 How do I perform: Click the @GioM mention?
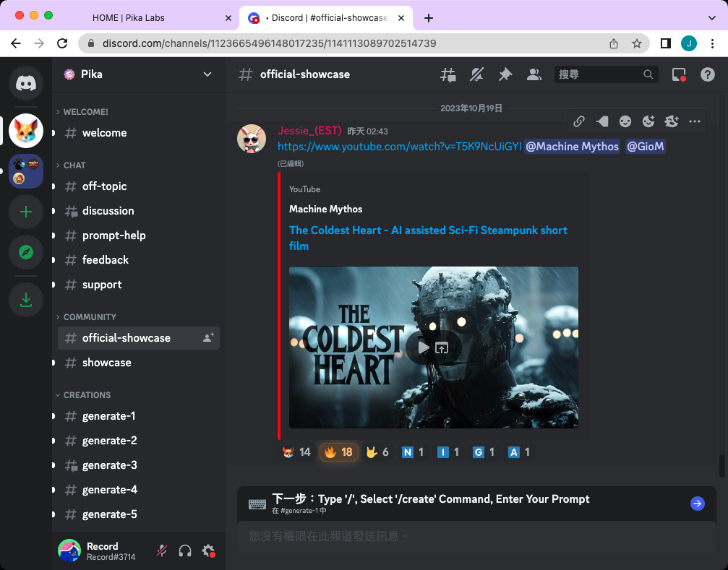pyautogui.click(x=646, y=147)
